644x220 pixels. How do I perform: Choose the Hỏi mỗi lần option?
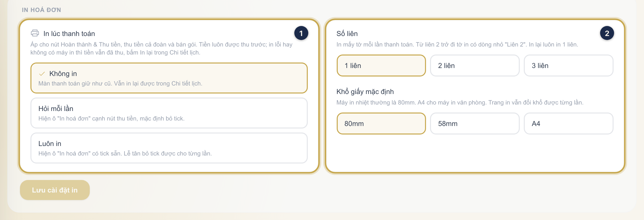point(169,113)
